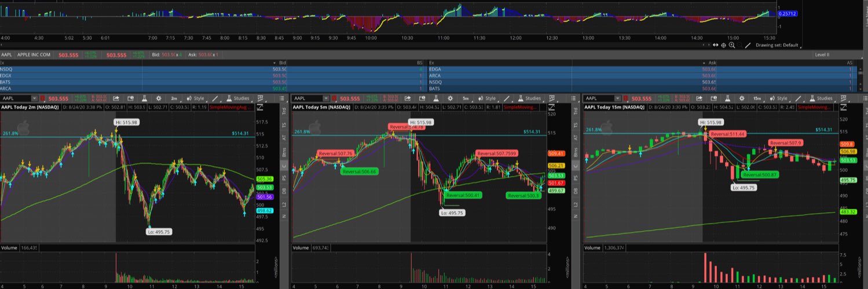This screenshot has height=289, width=868.
Task: Open the 5m timeframe selector
Action: pyautogui.click(x=466, y=98)
